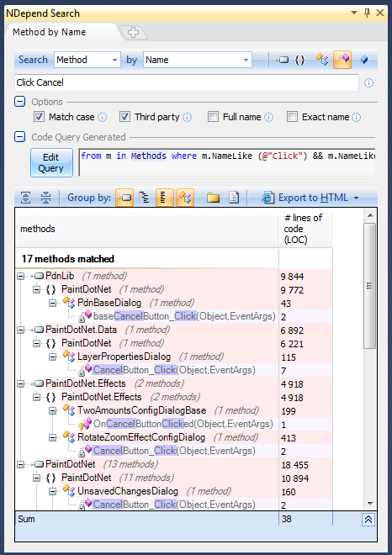Screen dimensions: 392x555
Task: Open the Name criteria dropdown
Action: coord(246,61)
